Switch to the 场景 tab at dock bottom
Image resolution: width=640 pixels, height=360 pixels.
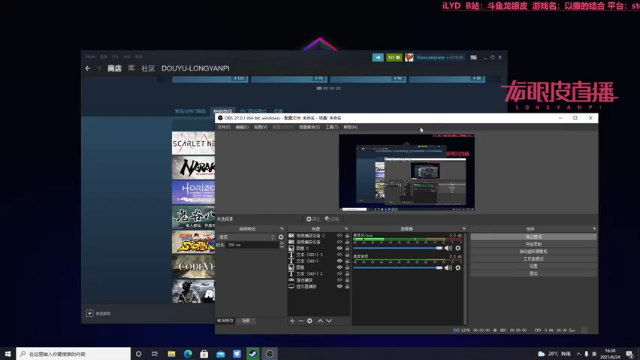(246, 321)
